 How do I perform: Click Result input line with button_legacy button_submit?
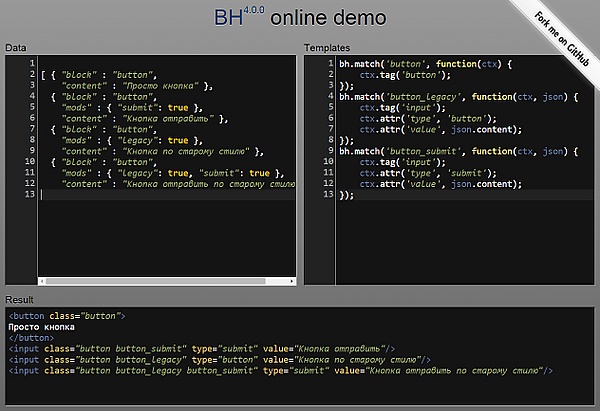pos(281,371)
